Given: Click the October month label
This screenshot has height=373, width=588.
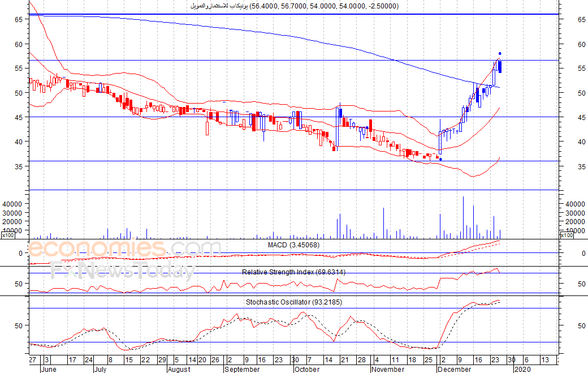Looking at the screenshot, I should pos(307,369).
